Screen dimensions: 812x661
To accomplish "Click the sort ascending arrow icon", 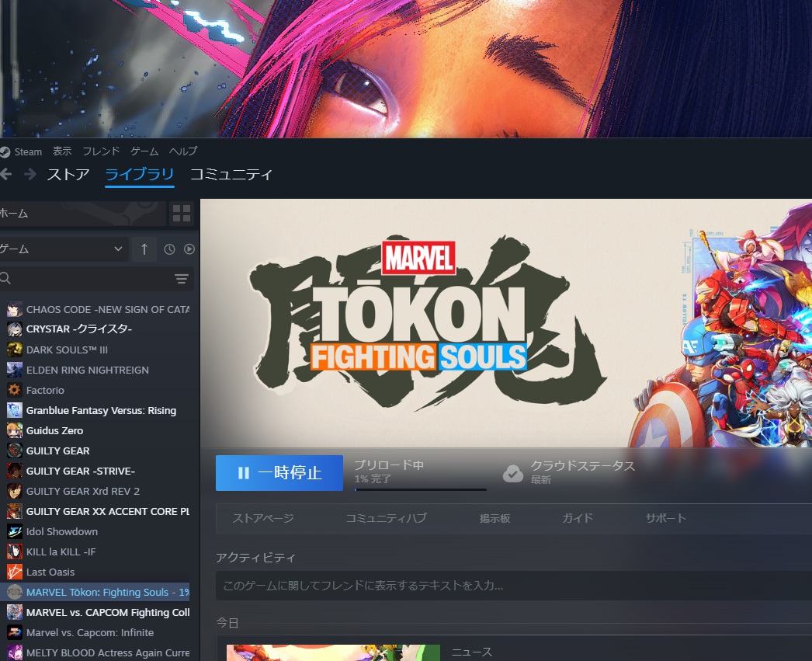I will 144,249.
